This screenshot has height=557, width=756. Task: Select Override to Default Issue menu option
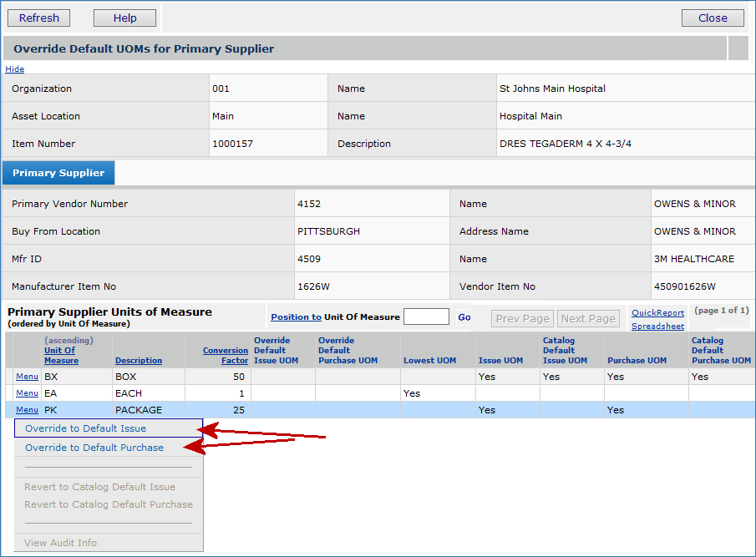click(x=85, y=428)
